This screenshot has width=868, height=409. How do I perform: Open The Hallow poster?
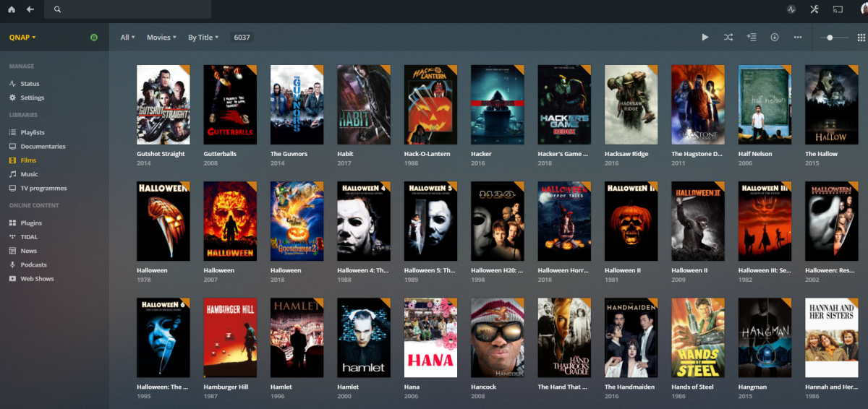coord(832,105)
